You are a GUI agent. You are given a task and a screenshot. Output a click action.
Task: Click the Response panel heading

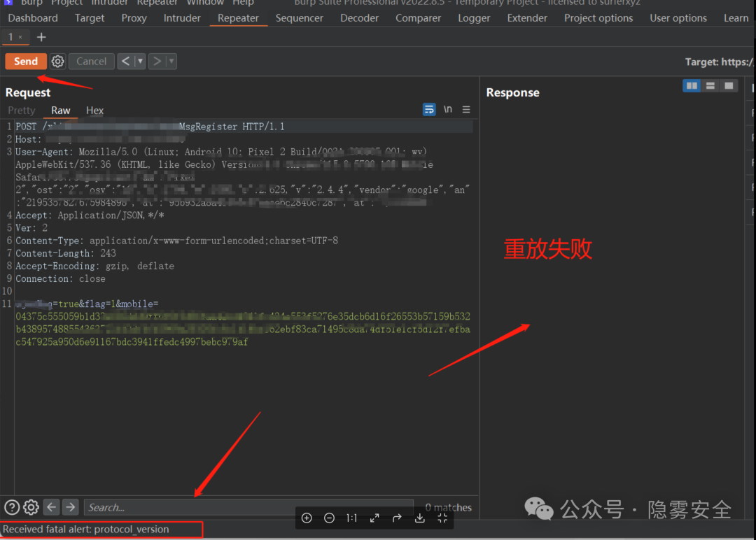[512, 92]
